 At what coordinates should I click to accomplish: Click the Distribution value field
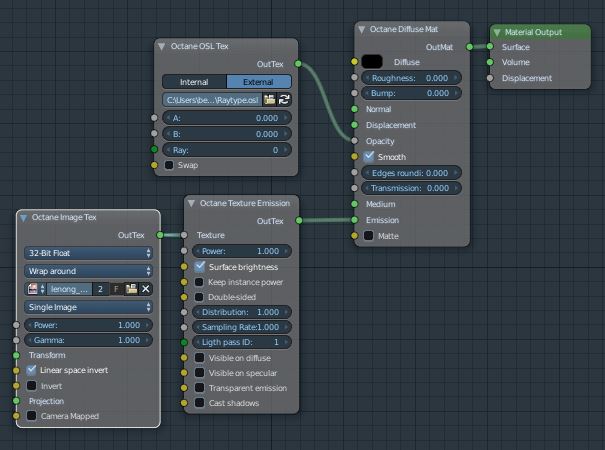(242, 312)
